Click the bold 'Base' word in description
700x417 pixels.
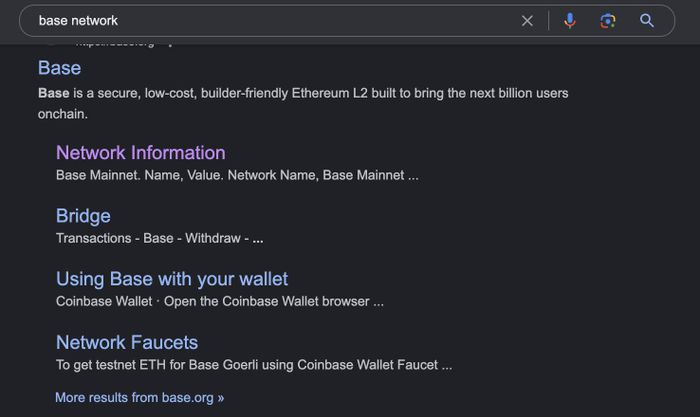(54, 93)
